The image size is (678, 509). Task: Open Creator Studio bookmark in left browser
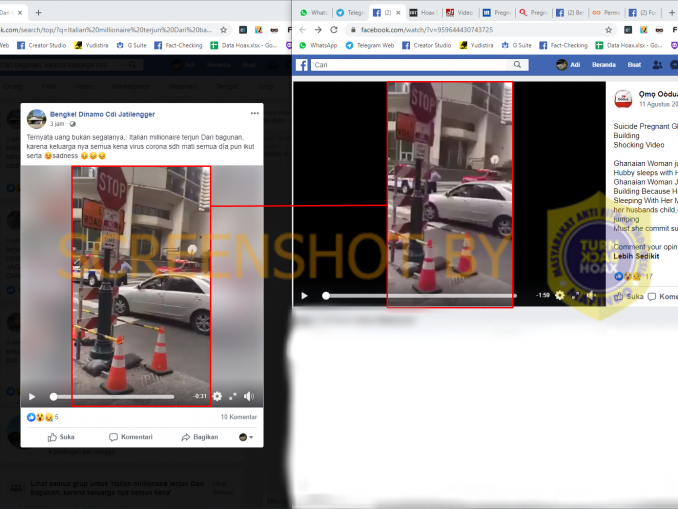tap(42, 45)
